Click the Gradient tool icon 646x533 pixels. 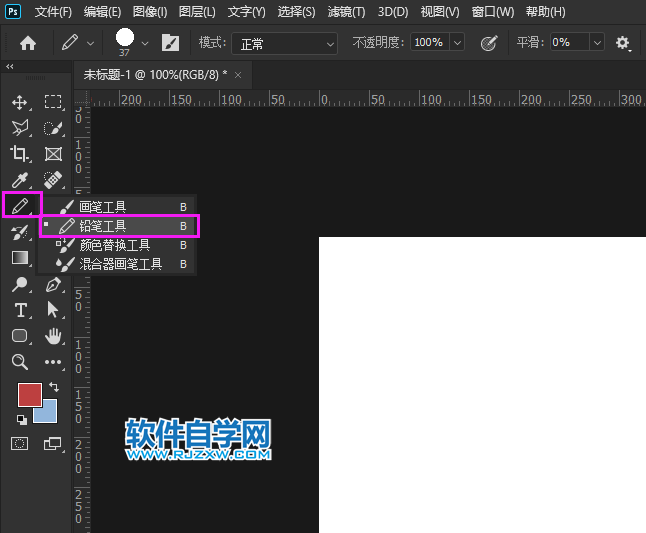[19, 258]
